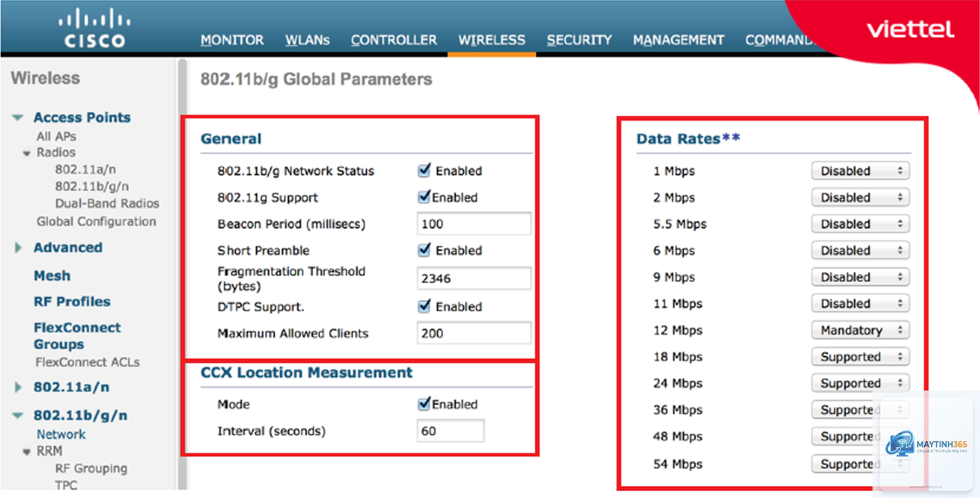Open the 36 Mbps data rate dropdown
This screenshot has width=980, height=498.
[860, 409]
